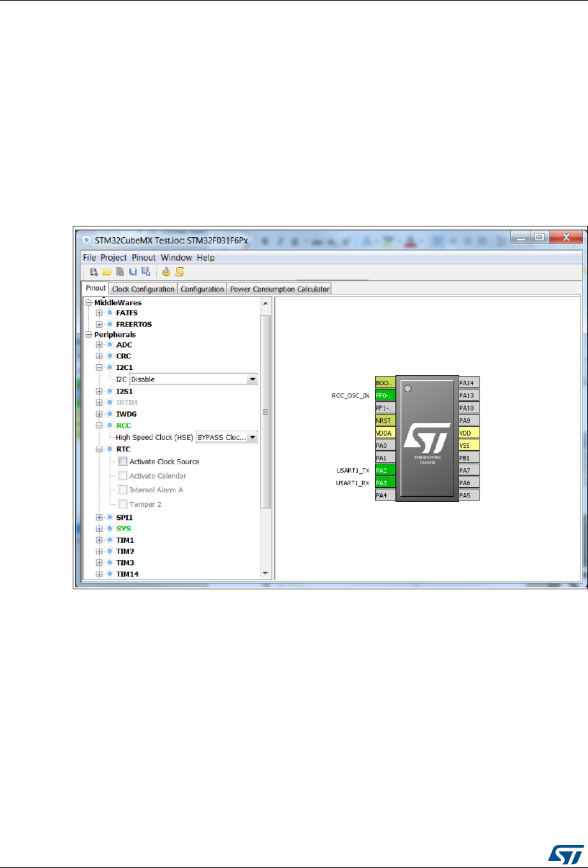The height and width of the screenshot is (868, 588).
Task: Click the New Project toolbar icon
Action: (x=94, y=272)
